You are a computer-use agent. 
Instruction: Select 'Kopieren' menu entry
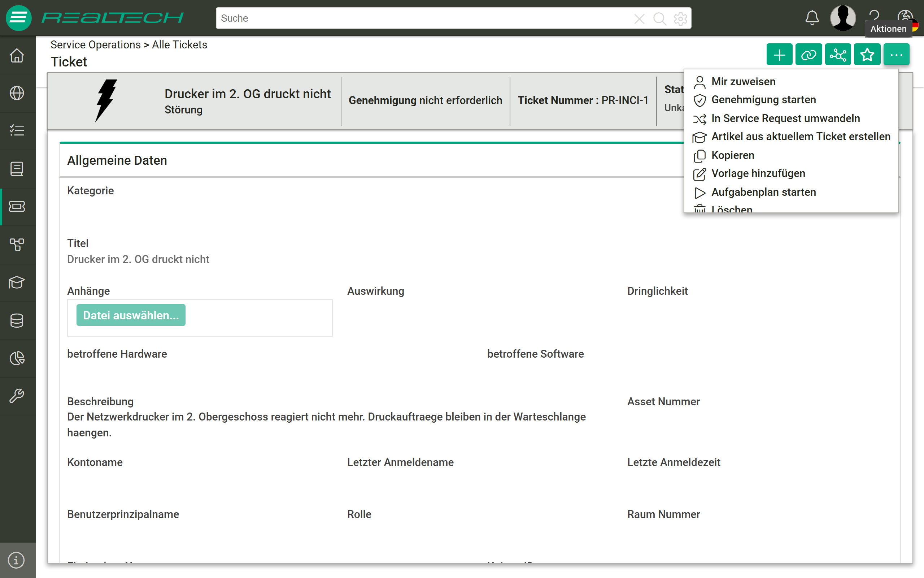click(x=791, y=155)
